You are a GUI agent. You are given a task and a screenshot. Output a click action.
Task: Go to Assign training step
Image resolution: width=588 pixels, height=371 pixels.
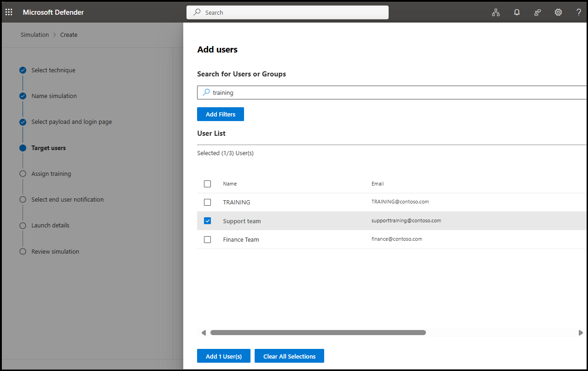(51, 174)
